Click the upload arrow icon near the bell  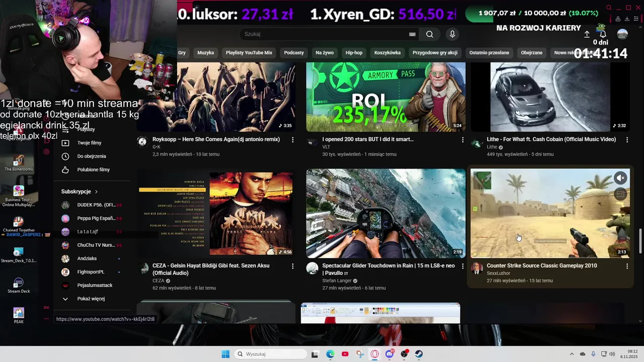587,34
